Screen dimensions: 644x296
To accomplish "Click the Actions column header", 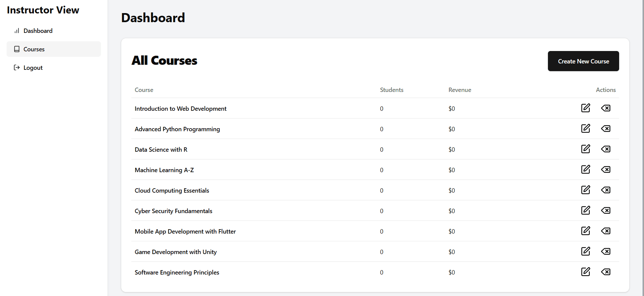I will [606, 90].
